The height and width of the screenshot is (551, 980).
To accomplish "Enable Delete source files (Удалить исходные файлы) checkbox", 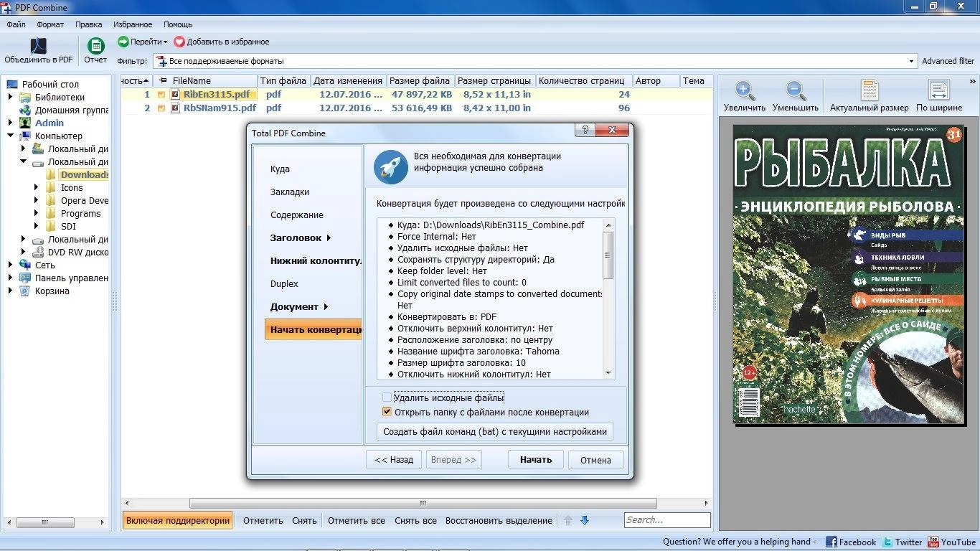I will click(x=387, y=397).
